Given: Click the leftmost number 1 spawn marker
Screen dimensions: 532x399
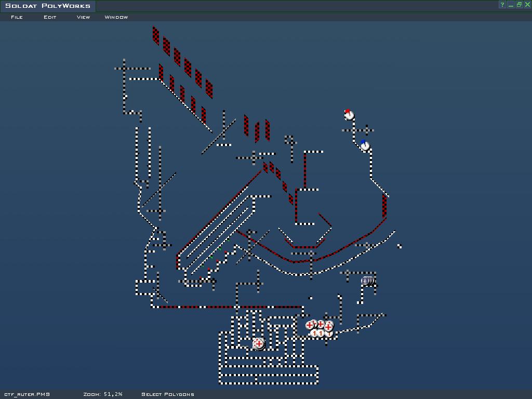Looking at the screenshot, I should coord(314,334).
